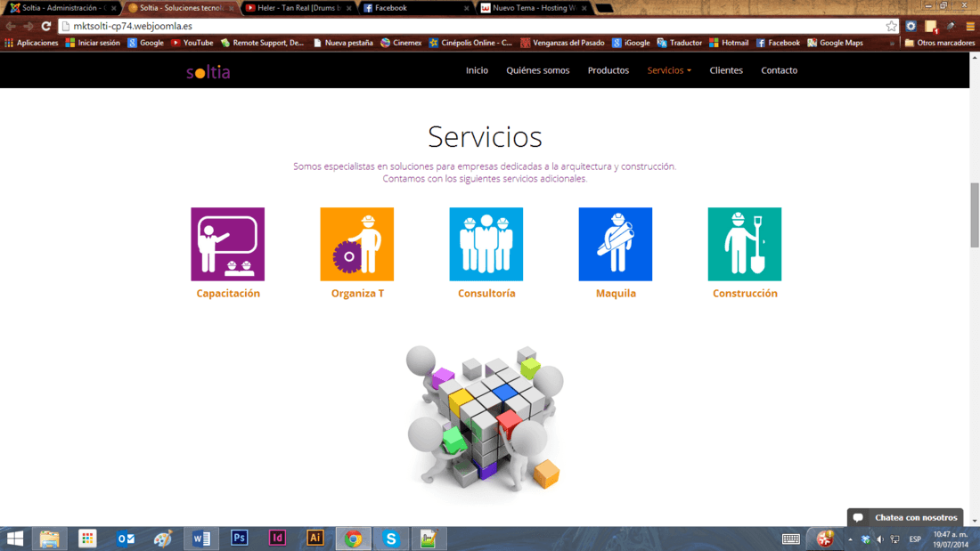The image size is (980, 551).
Task: Click the taskbar clock showing 10:47
Action: [951, 539]
